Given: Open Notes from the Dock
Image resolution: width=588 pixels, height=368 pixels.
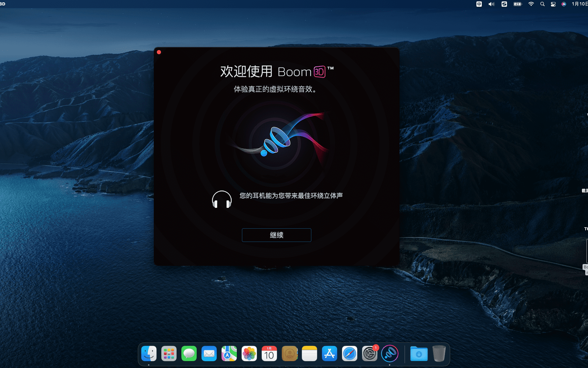Looking at the screenshot, I should click(310, 354).
